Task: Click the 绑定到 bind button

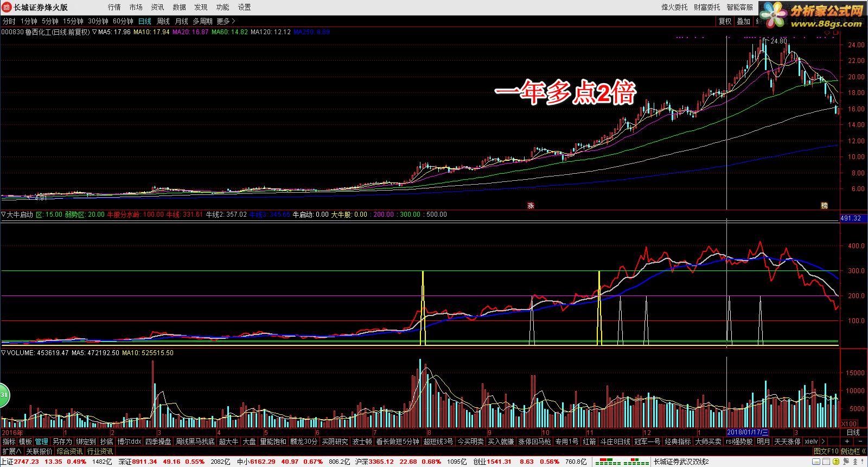Action: click(x=86, y=441)
